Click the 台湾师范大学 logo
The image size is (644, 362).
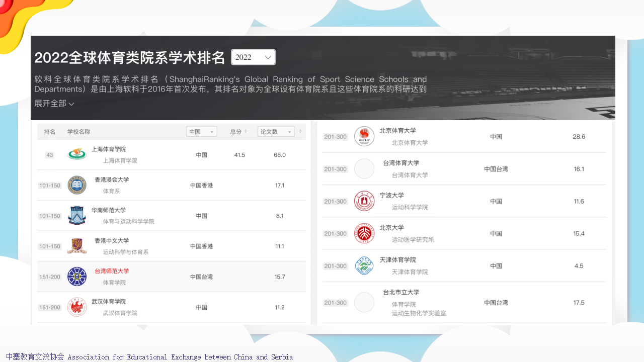pyautogui.click(x=77, y=277)
